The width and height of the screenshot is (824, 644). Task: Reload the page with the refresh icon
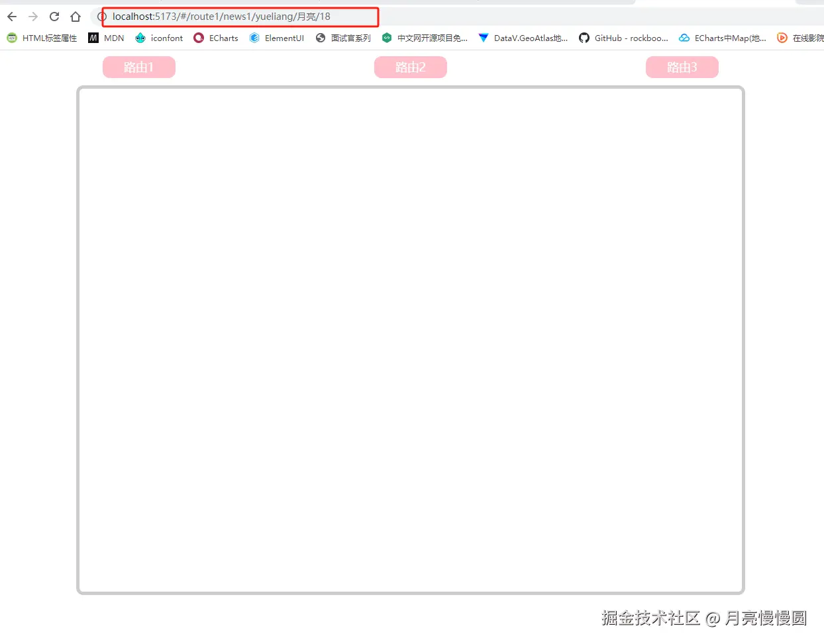[54, 17]
